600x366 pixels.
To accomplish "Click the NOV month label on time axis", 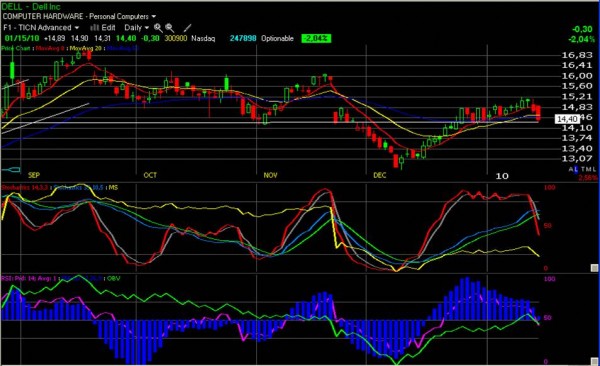I will click(x=270, y=175).
